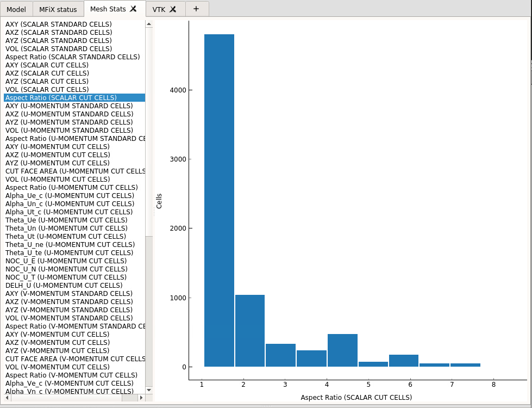The height and width of the screenshot is (408, 532).
Task: Choose Aspect Ratio (SCALAR STANDARD CELLS)
Action: tap(72, 57)
